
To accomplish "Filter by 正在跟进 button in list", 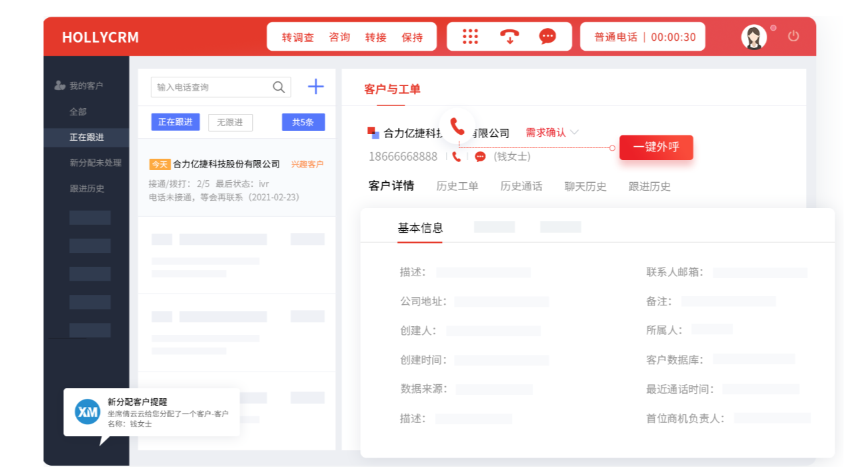I will (175, 122).
